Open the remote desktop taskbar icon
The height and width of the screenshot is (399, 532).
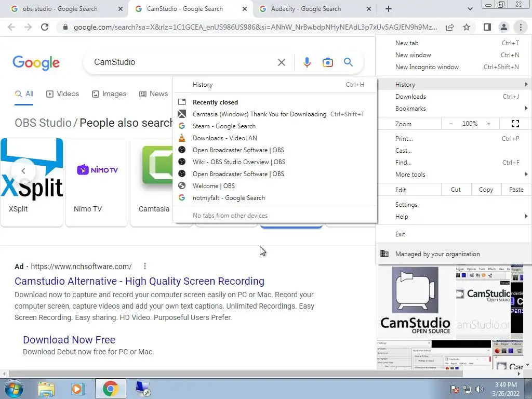point(142,389)
